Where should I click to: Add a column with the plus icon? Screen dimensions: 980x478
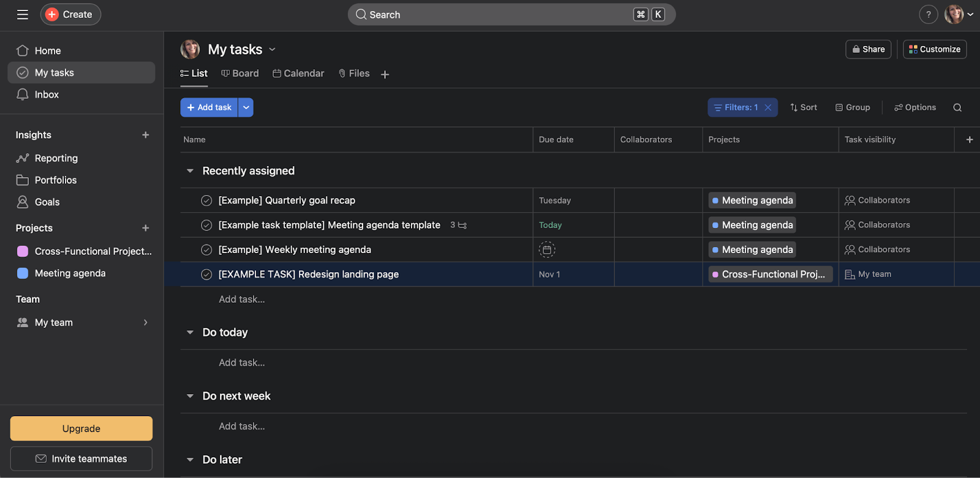[969, 140]
